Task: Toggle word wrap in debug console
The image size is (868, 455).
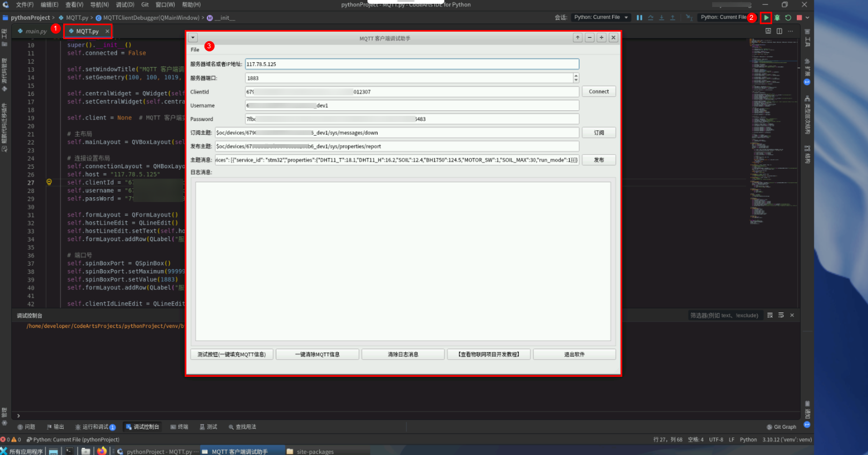Action: 781,315
